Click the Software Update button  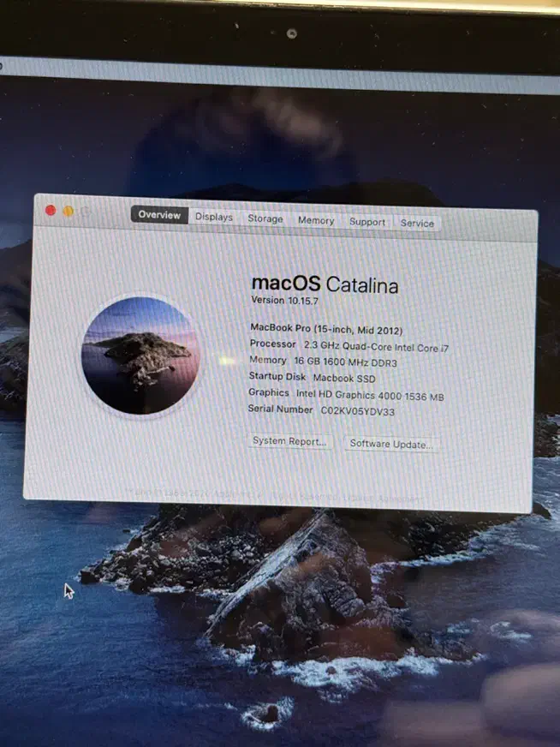click(x=391, y=444)
